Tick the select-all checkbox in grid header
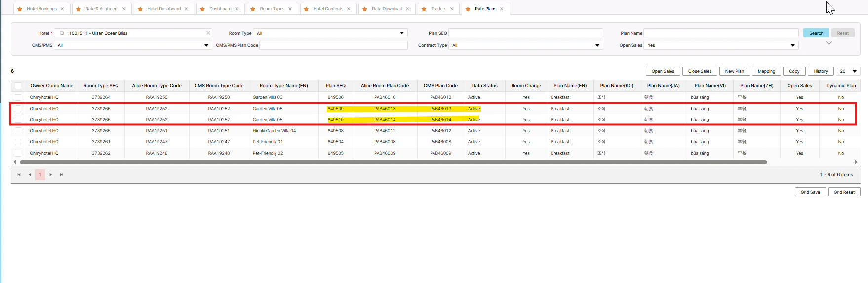Screen dimensions: 868x283 [x=18, y=86]
